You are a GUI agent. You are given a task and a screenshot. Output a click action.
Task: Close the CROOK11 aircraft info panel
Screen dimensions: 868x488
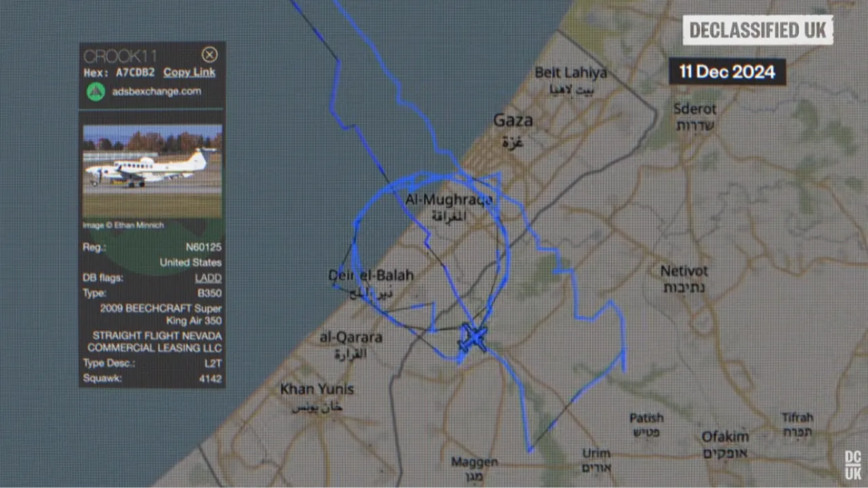[210, 56]
